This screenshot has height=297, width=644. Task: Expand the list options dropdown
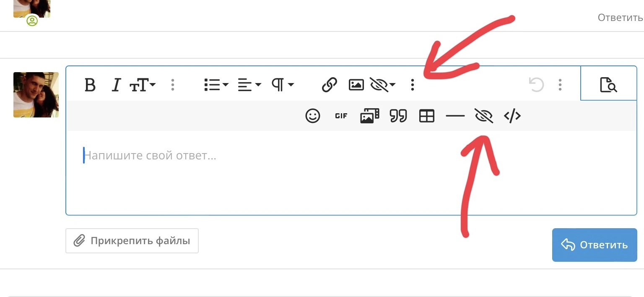[216, 85]
